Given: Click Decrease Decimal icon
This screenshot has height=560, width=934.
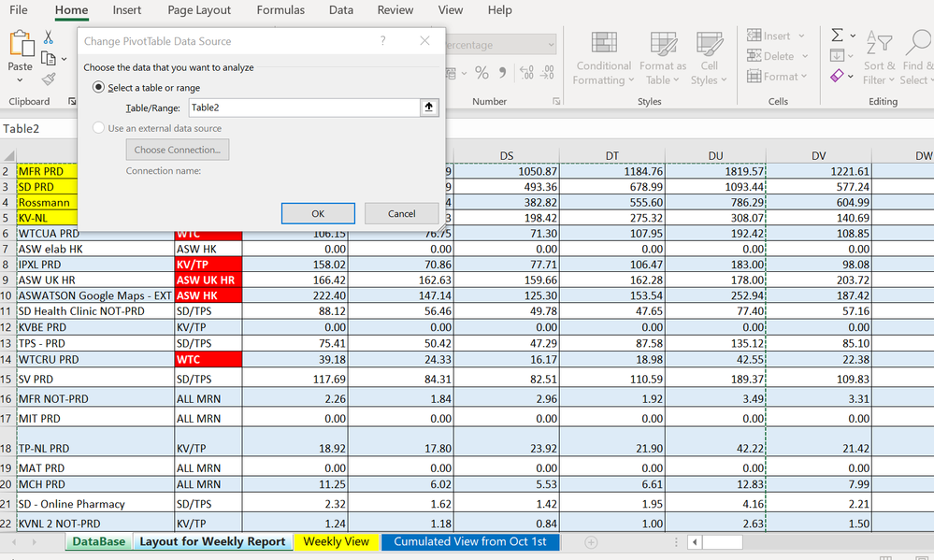Looking at the screenshot, I should click(x=548, y=73).
